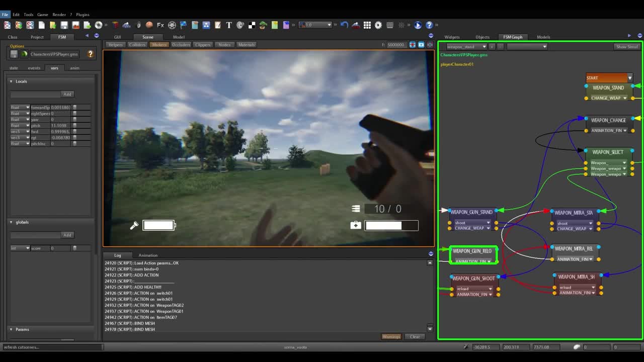Switch to the FSM Graph tab
644x362 pixels.
(513, 37)
